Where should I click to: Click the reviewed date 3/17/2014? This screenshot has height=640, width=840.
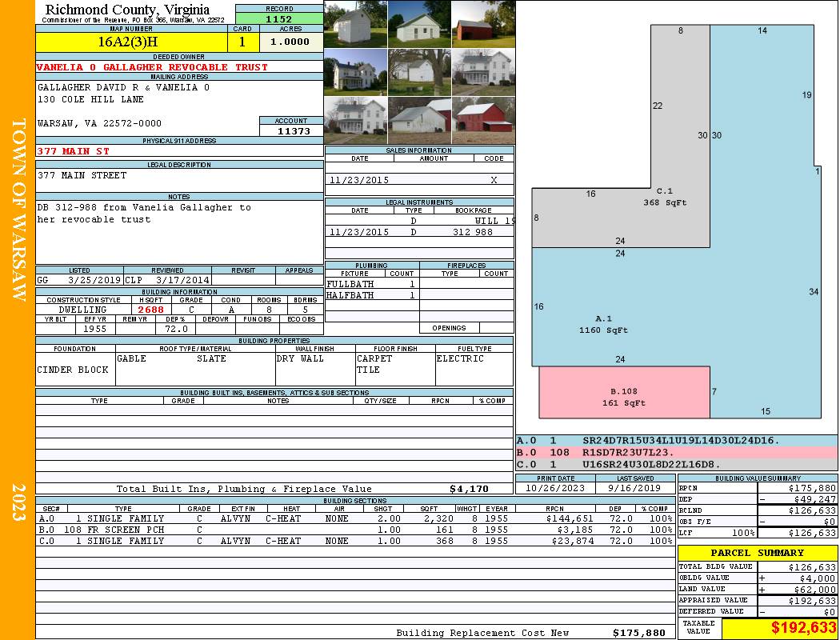click(182, 279)
